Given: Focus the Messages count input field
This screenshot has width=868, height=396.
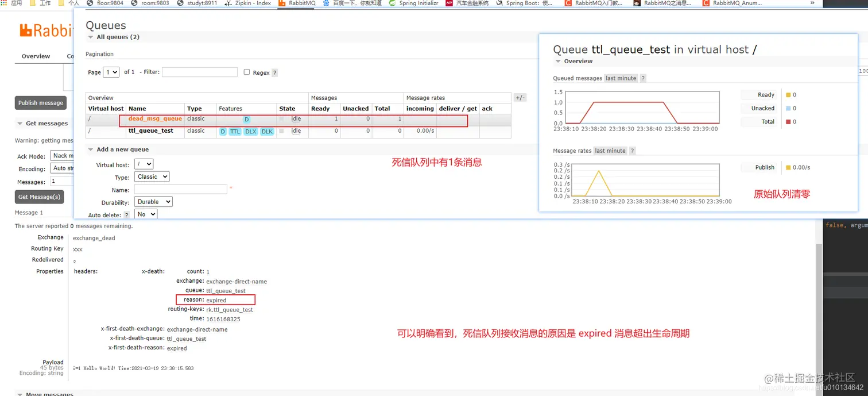Looking at the screenshot, I should (x=62, y=181).
